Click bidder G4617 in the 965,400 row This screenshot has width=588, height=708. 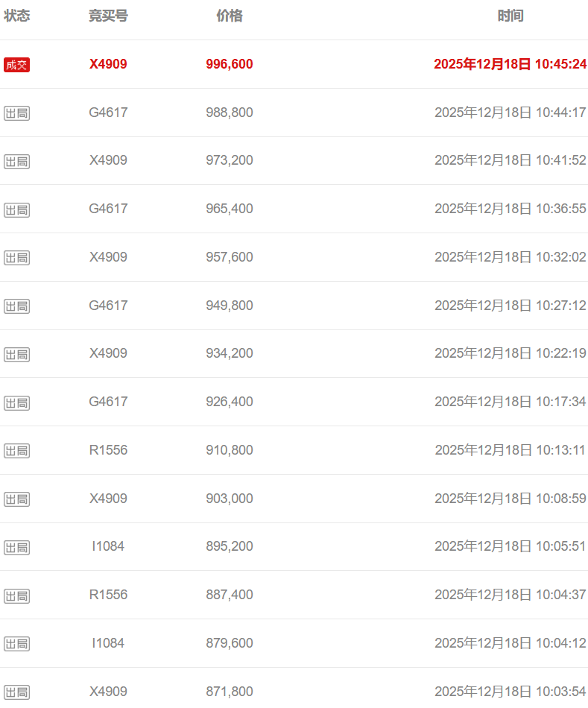coord(108,209)
